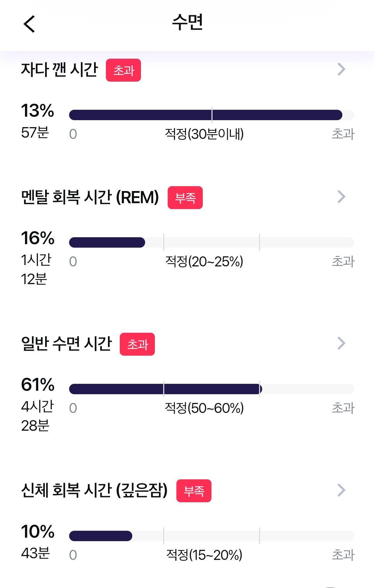375x588 pixels.
Task: Click the 일반 수면 61% progress bar
Action: point(211,389)
